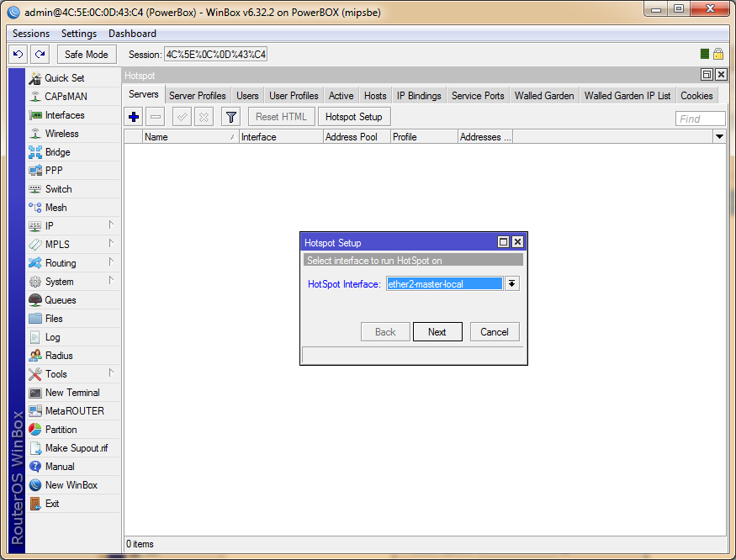Open the HotSpot Interface dropdown arrow
This screenshot has width=736, height=560.
click(511, 284)
